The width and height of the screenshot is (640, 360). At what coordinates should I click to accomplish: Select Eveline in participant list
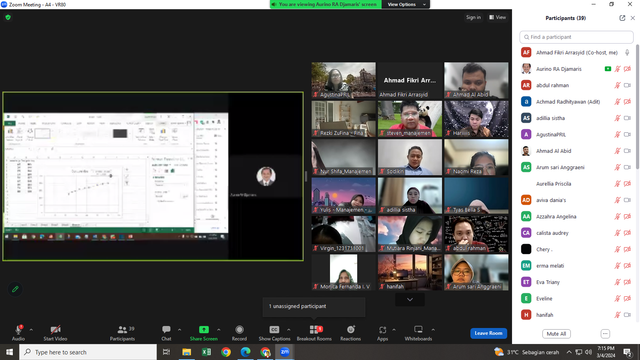point(576,298)
